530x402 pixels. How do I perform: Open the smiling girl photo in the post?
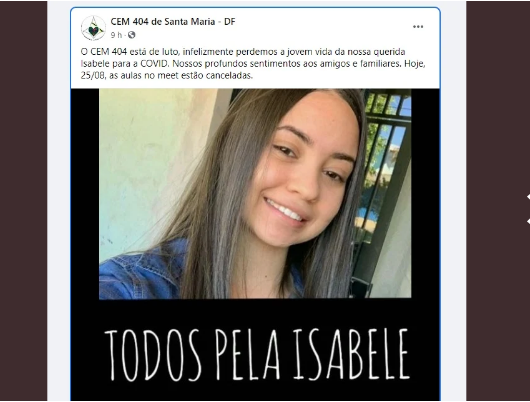[255, 194]
